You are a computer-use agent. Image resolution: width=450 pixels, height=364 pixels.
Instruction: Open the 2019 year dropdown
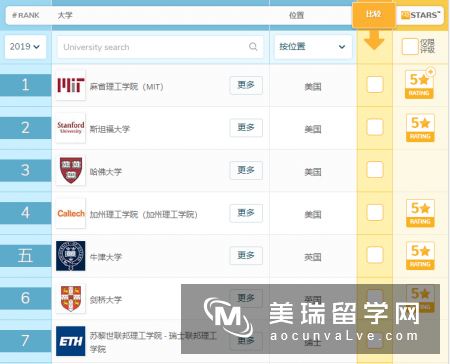point(25,47)
